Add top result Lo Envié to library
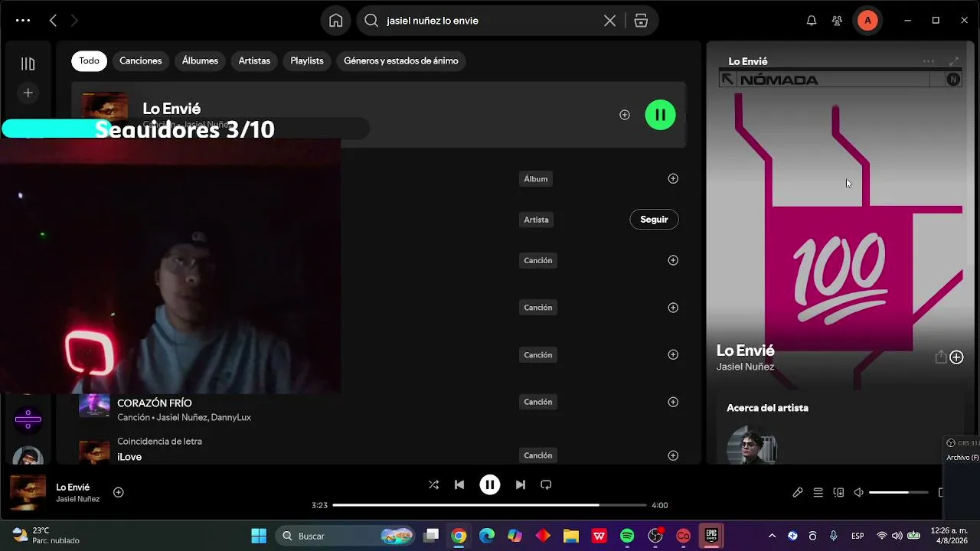 click(x=625, y=115)
